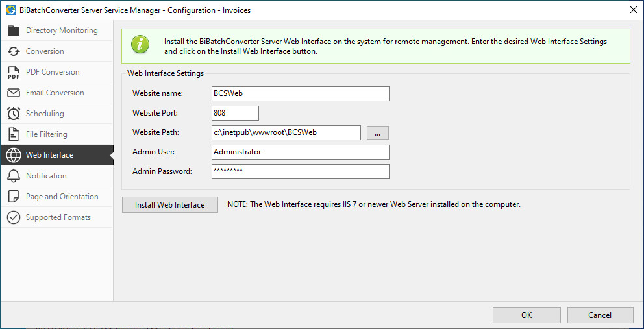644x329 pixels.
Task: Click the PDF Conversion file icon
Action: click(x=14, y=72)
